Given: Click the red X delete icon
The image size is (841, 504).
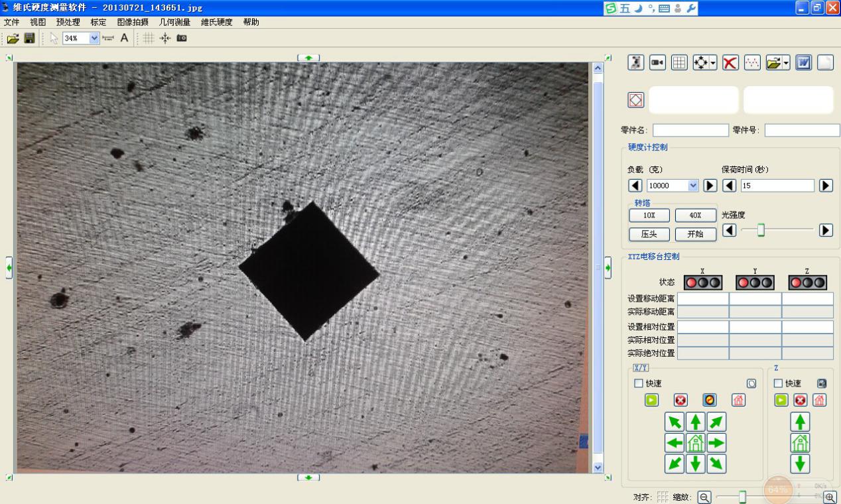Looking at the screenshot, I should coord(730,62).
